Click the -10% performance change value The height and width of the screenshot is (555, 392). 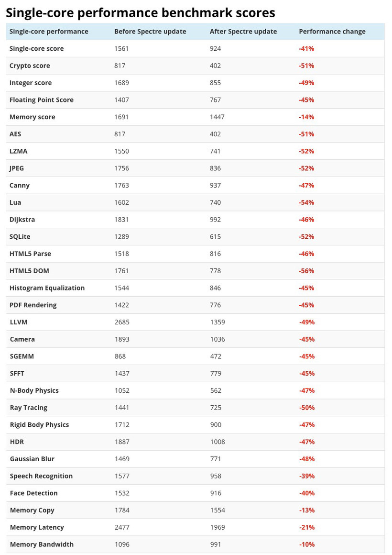306,544
